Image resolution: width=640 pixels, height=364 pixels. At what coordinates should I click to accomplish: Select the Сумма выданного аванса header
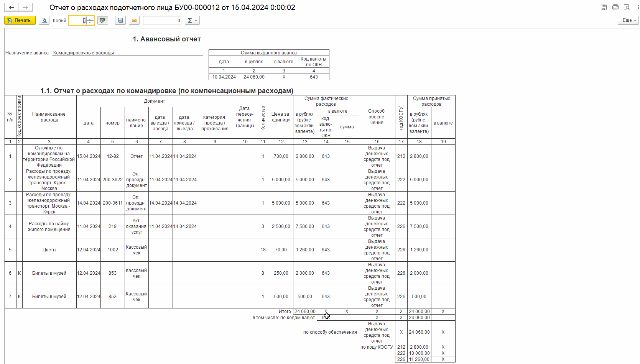(269, 53)
